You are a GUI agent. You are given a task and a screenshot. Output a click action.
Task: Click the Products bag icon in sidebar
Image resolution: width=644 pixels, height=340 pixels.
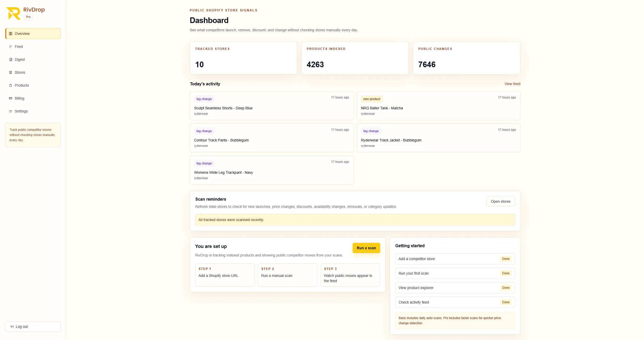(x=11, y=85)
